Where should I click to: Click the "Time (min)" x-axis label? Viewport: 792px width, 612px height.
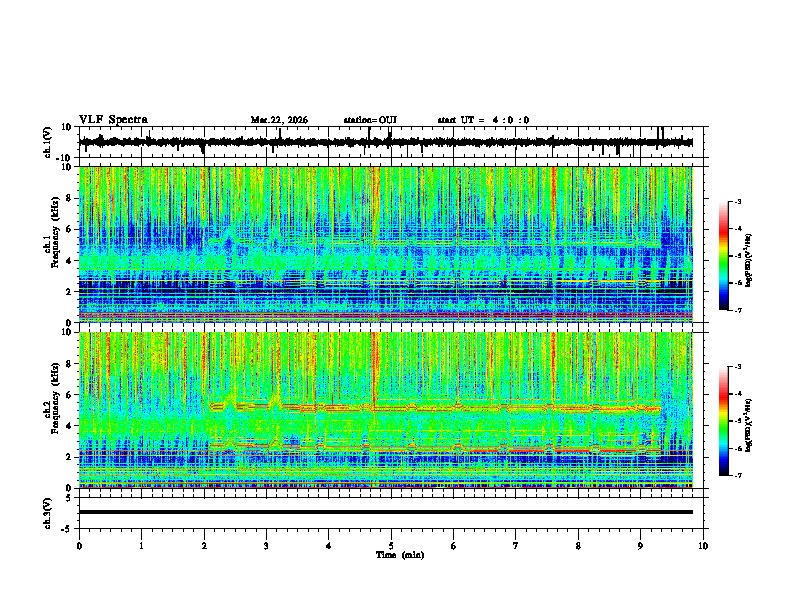[400, 555]
